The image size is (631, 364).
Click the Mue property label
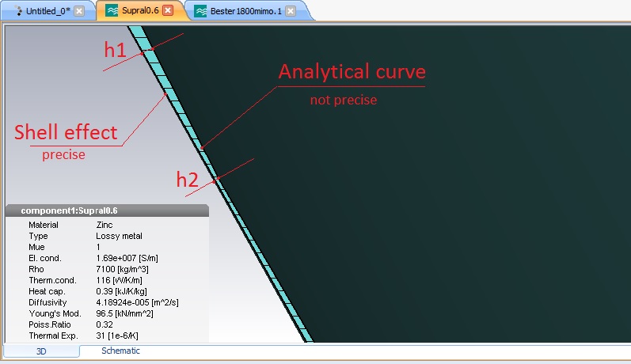36,247
